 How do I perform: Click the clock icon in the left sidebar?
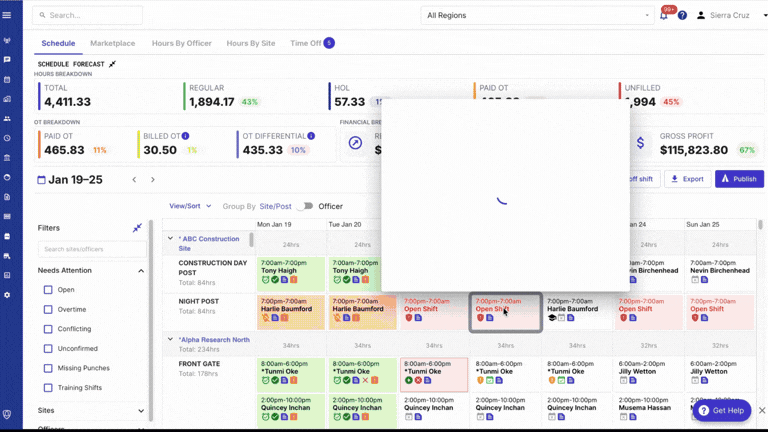7,138
